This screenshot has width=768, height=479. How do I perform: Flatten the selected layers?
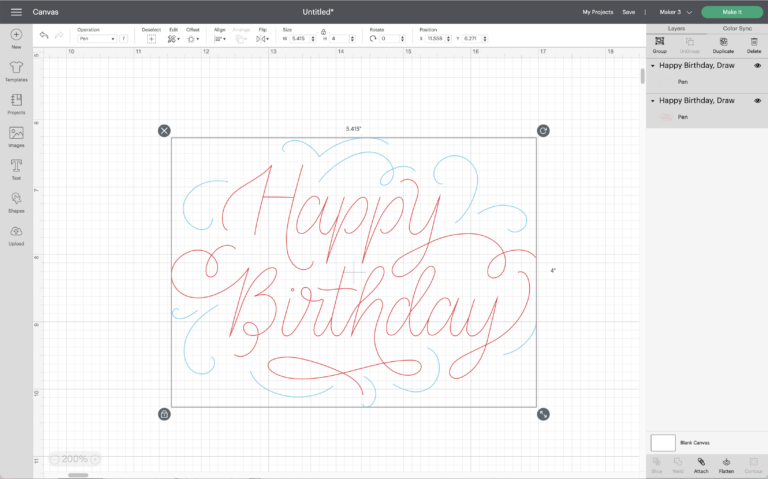pyautogui.click(x=728, y=464)
